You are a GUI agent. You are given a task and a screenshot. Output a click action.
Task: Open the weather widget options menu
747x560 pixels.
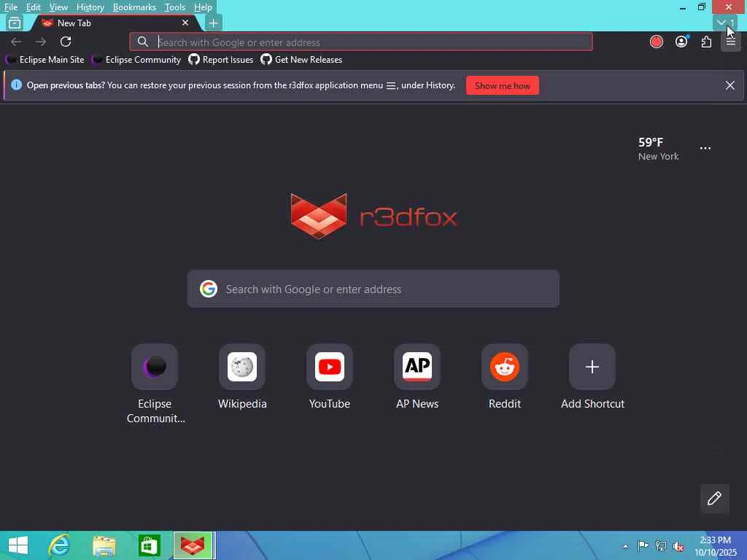[x=705, y=148]
